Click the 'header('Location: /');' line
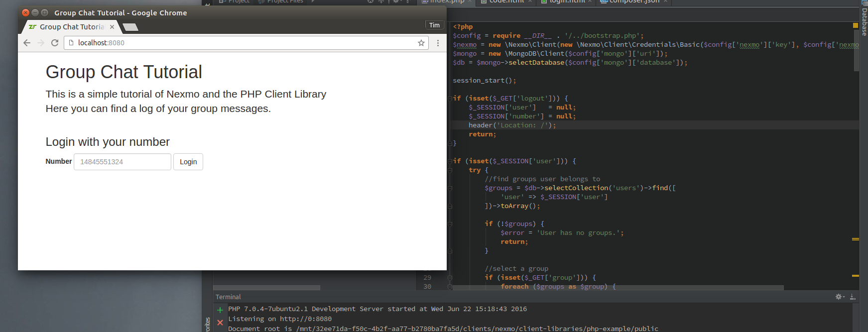868x332 pixels. [512, 125]
